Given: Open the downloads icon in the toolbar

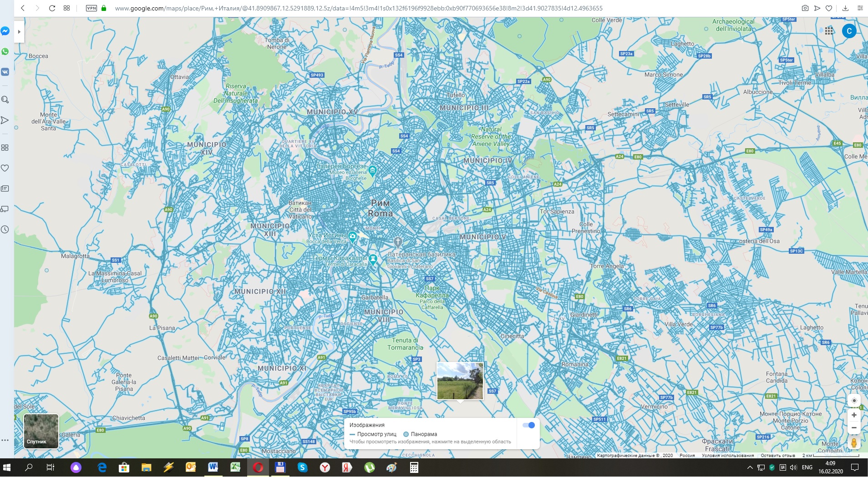Looking at the screenshot, I should pyautogui.click(x=845, y=8).
